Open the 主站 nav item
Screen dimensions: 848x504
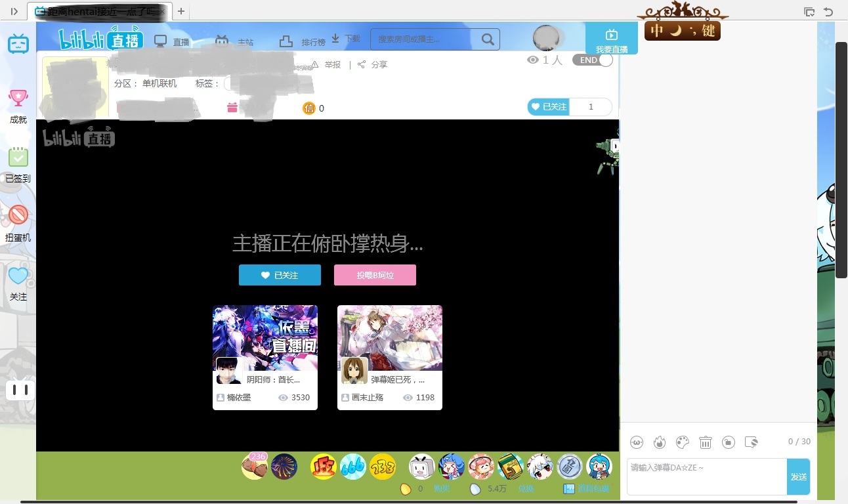click(234, 41)
